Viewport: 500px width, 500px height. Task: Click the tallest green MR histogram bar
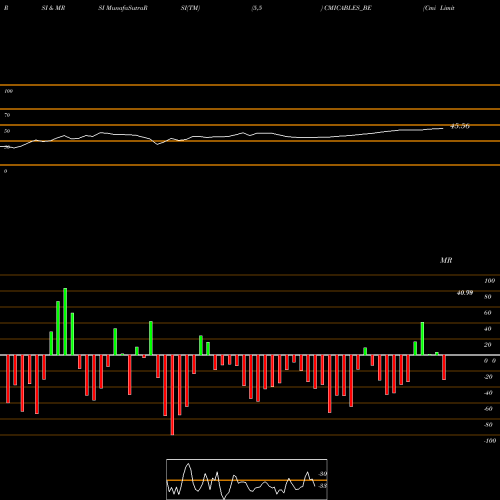coord(65,321)
